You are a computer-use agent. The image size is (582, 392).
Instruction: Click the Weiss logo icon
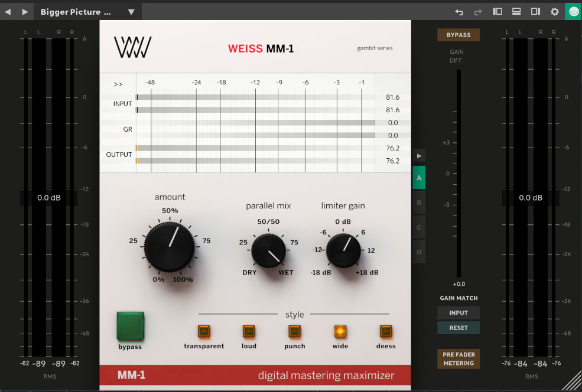pos(132,47)
